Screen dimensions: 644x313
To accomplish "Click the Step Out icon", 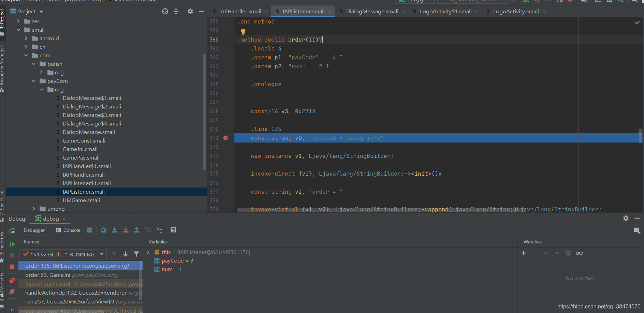I will (x=137, y=230).
